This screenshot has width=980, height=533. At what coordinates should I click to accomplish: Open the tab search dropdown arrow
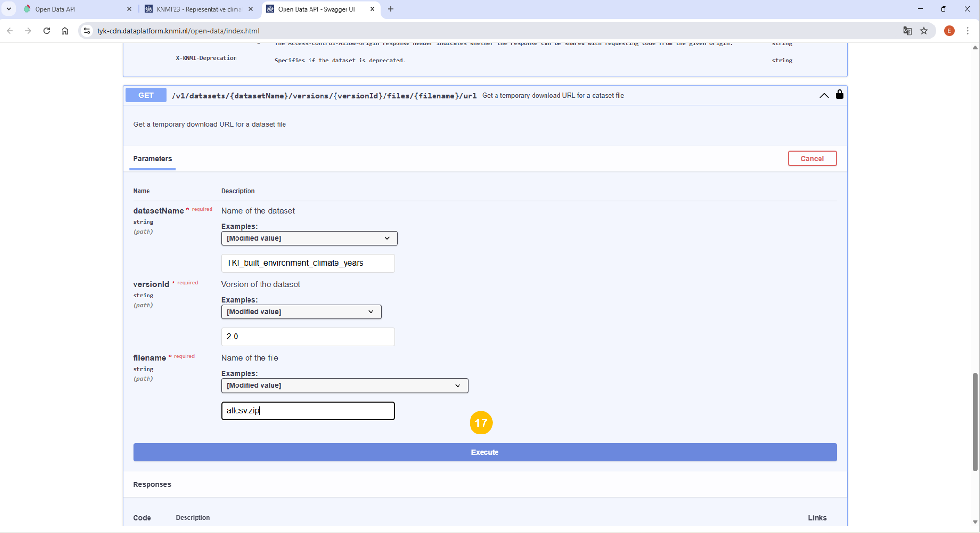9,9
